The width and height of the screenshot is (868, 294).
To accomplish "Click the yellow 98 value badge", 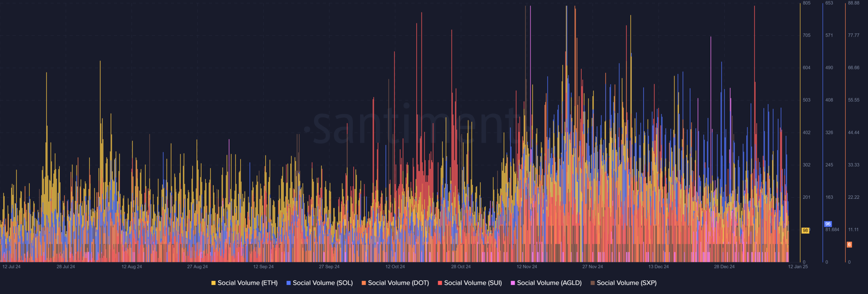I will coord(805,231).
